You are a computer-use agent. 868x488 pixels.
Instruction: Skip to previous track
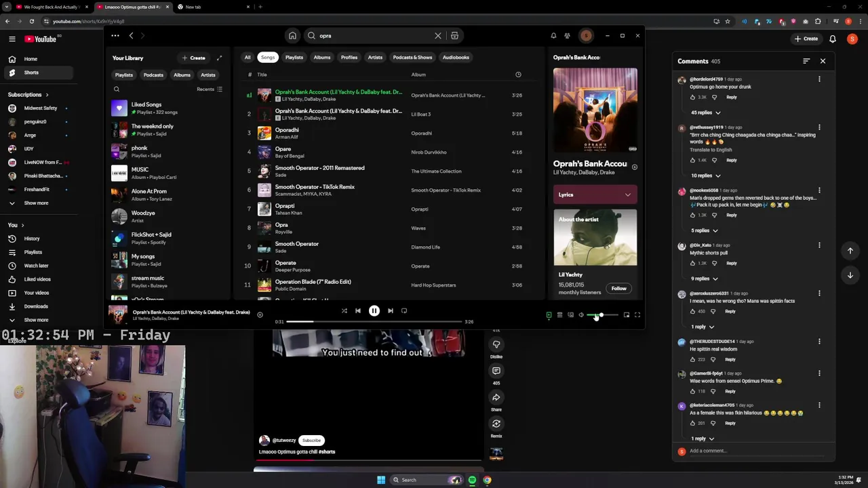[358, 311]
